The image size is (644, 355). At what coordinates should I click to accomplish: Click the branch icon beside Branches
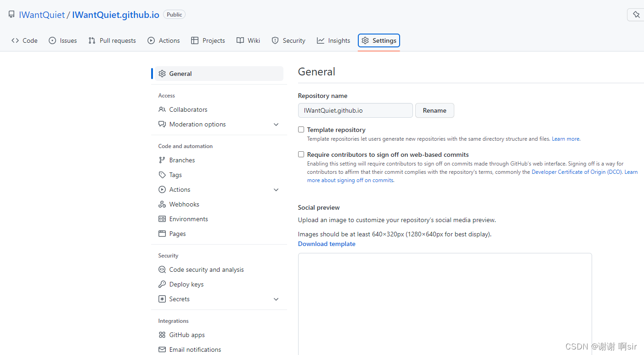(x=162, y=160)
